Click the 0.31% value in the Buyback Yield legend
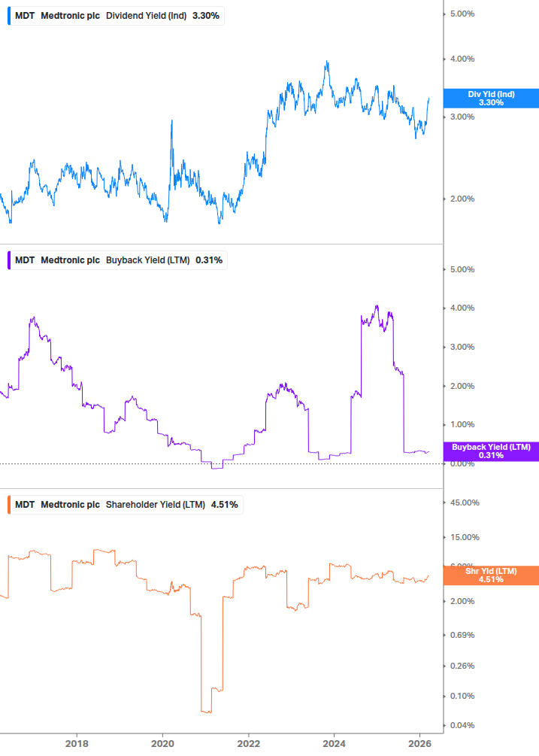The image size is (539, 756). click(209, 260)
